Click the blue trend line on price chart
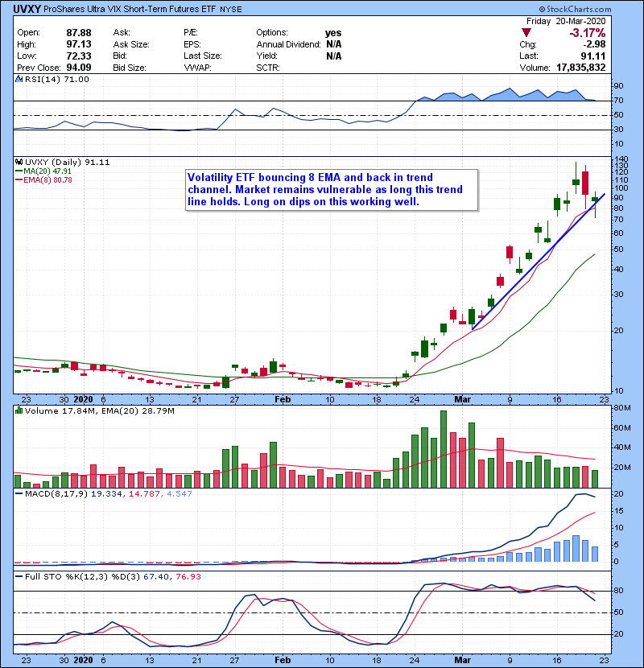The height and width of the screenshot is (668, 644). click(x=539, y=262)
